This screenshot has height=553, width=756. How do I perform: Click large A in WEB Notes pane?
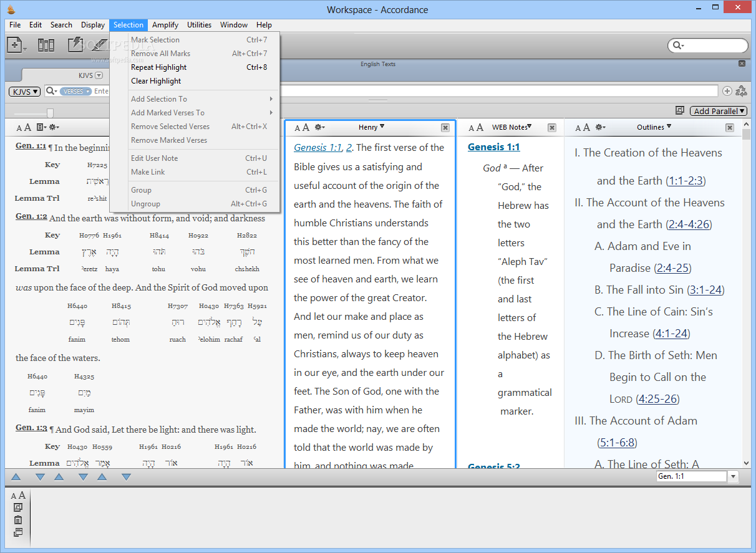(x=480, y=128)
